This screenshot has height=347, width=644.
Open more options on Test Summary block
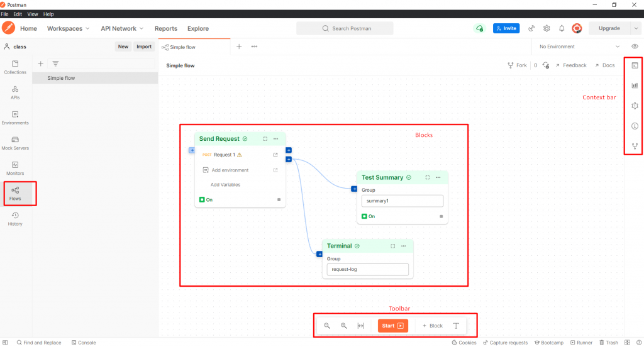pos(438,177)
